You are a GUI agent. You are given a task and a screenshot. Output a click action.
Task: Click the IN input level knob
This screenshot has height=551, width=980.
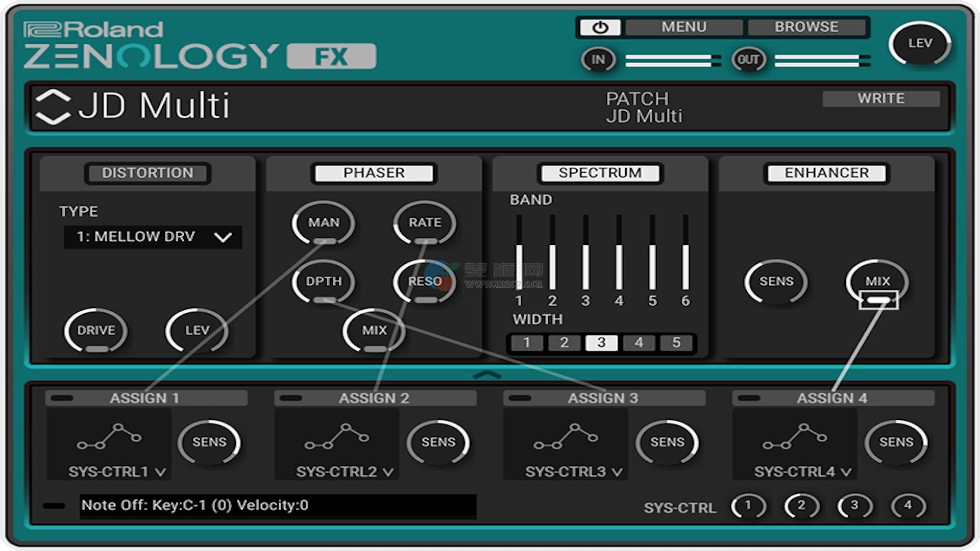598,60
